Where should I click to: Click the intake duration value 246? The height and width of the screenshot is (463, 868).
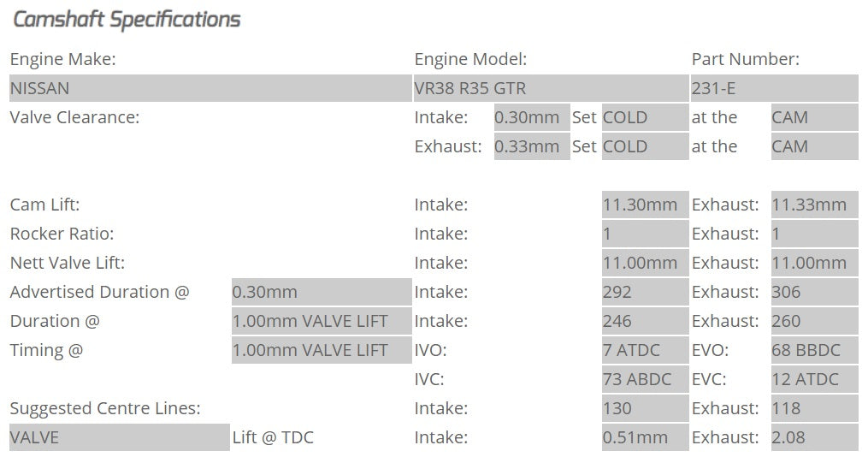click(x=645, y=321)
